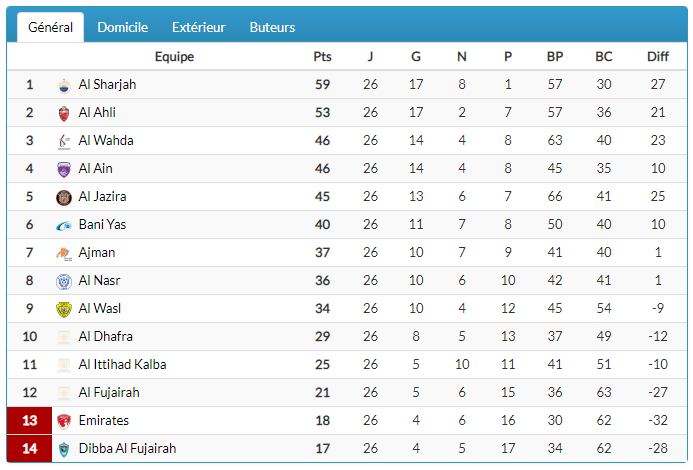Open the Al Dhafra team link

point(105,337)
